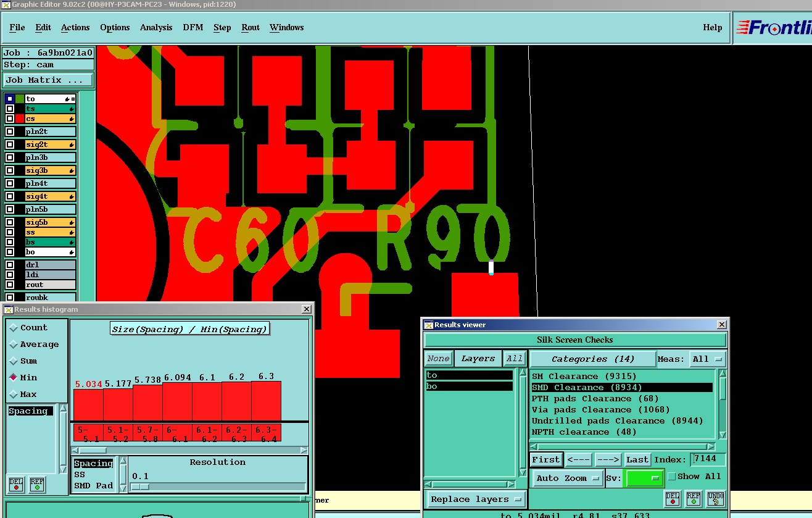Screen dimensions: 812x518
Task: Click UNDO icon in Results viewer
Action: (x=715, y=498)
